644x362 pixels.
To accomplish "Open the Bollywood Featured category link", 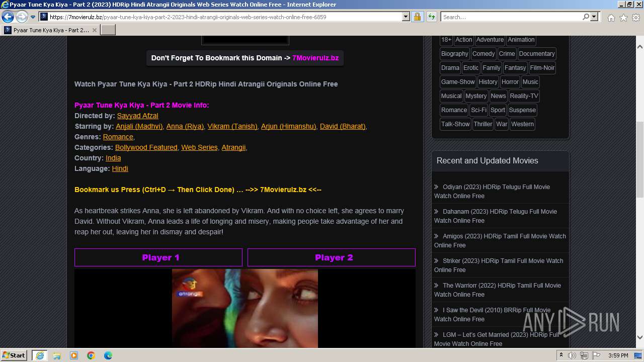I will (x=146, y=147).
